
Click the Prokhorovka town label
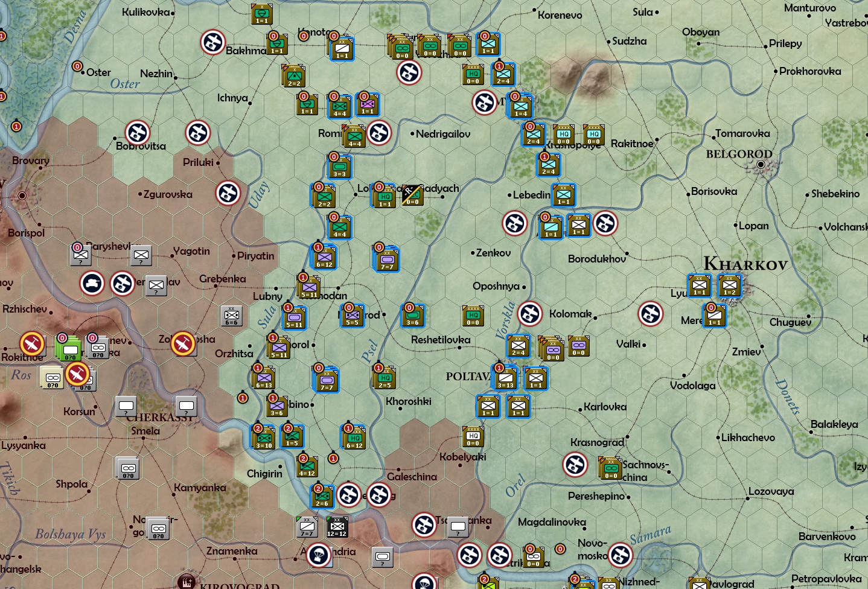pos(810,71)
